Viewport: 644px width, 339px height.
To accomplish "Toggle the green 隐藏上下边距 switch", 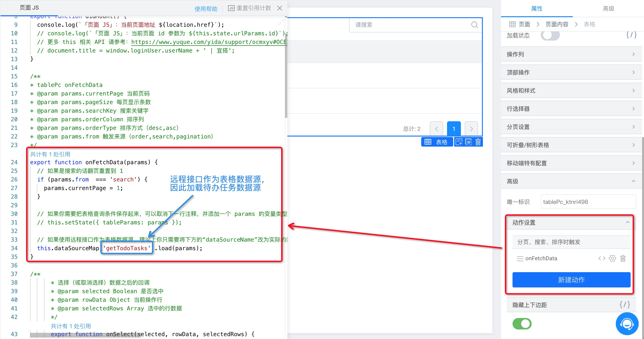I will coord(522,324).
